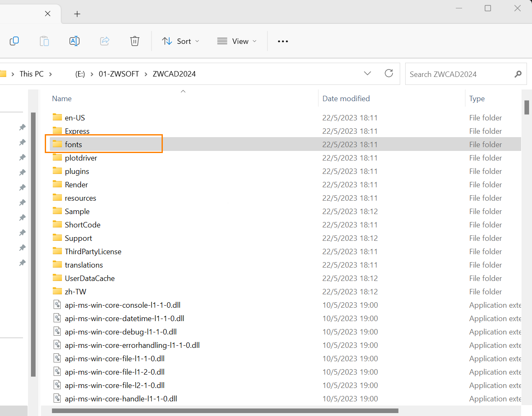Select the ShortCode folder name
532x416 pixels.
[82, 225]
